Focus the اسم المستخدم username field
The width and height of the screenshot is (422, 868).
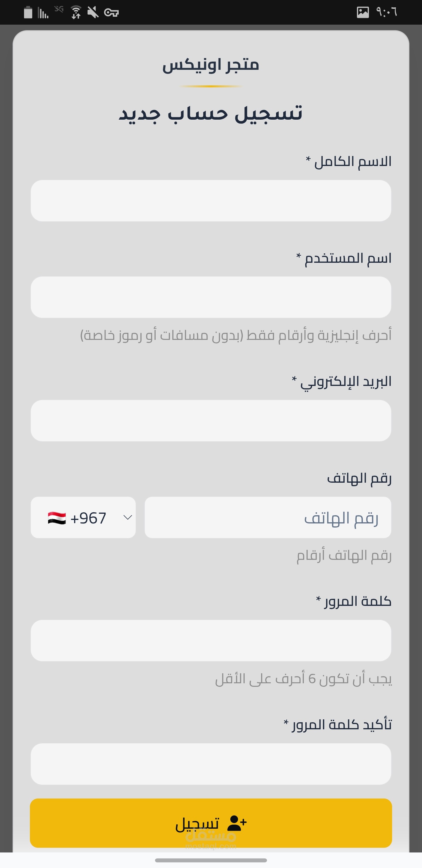211,297
